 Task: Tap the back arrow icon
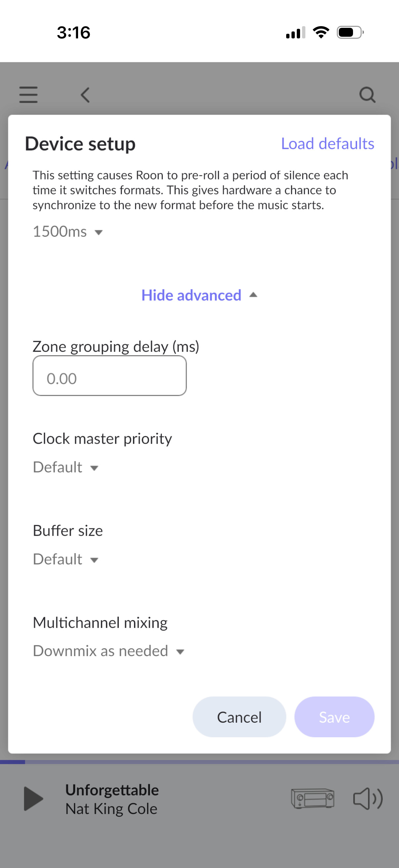85,95
